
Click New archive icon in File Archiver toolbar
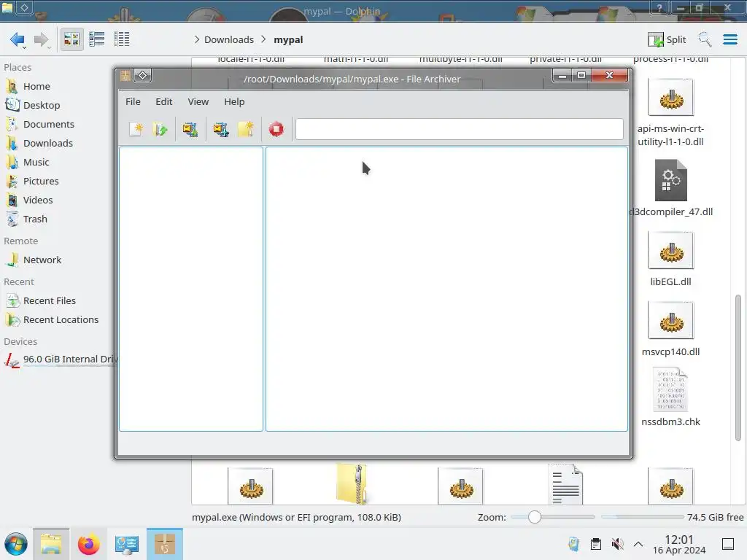(x=136, y=129)
